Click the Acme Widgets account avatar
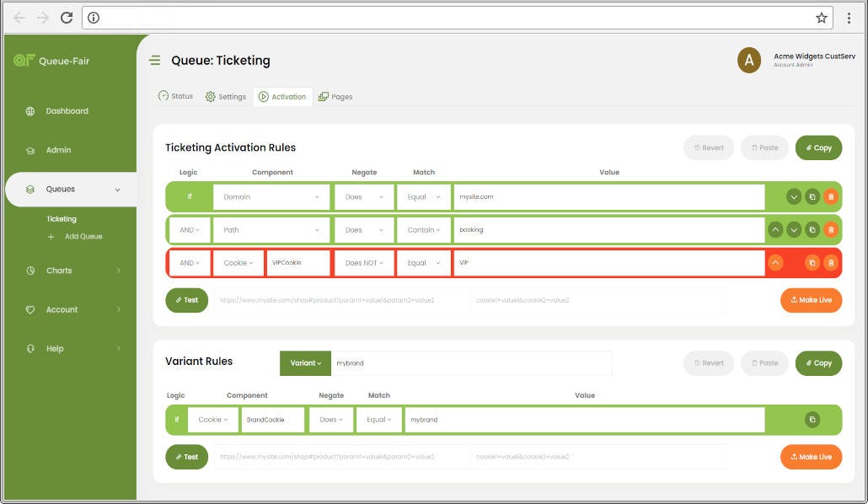This screenshot has height=504, width=868. pyautogui.click(x=749, y=61)
